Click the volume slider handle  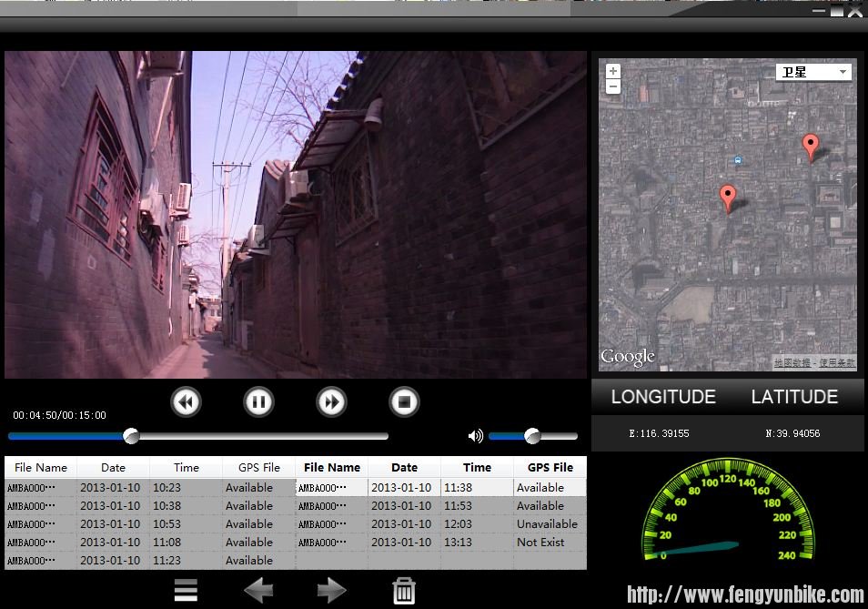[533, 436]
